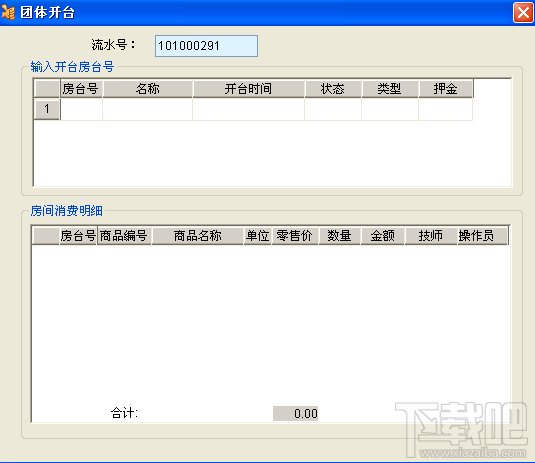The height and width of the screenshot is (463, 535).
Task: Click the 零售价 column header
Action: coord(295,236)
